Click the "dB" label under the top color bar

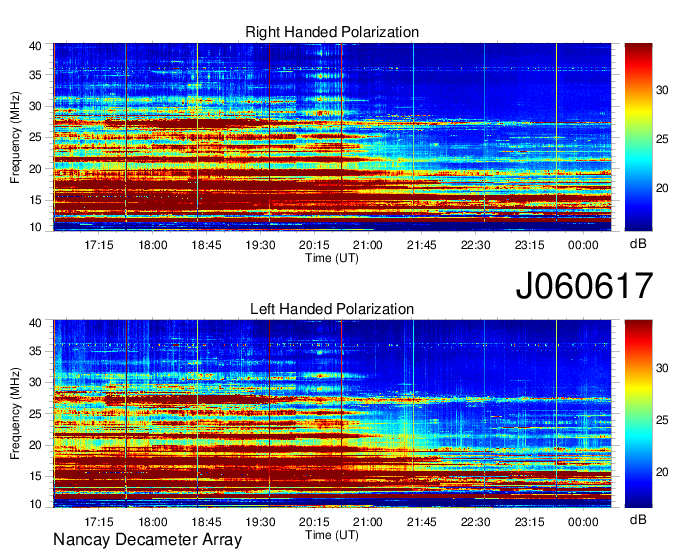pos(638,244)
